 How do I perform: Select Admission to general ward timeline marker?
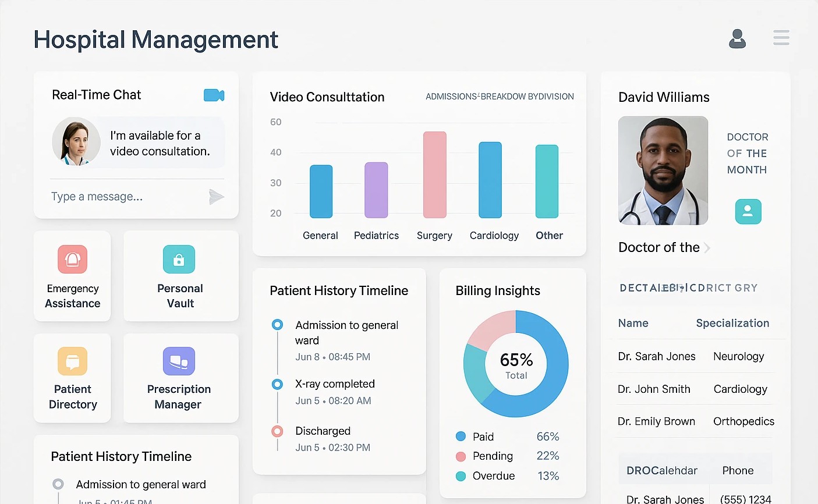(278, 325)
